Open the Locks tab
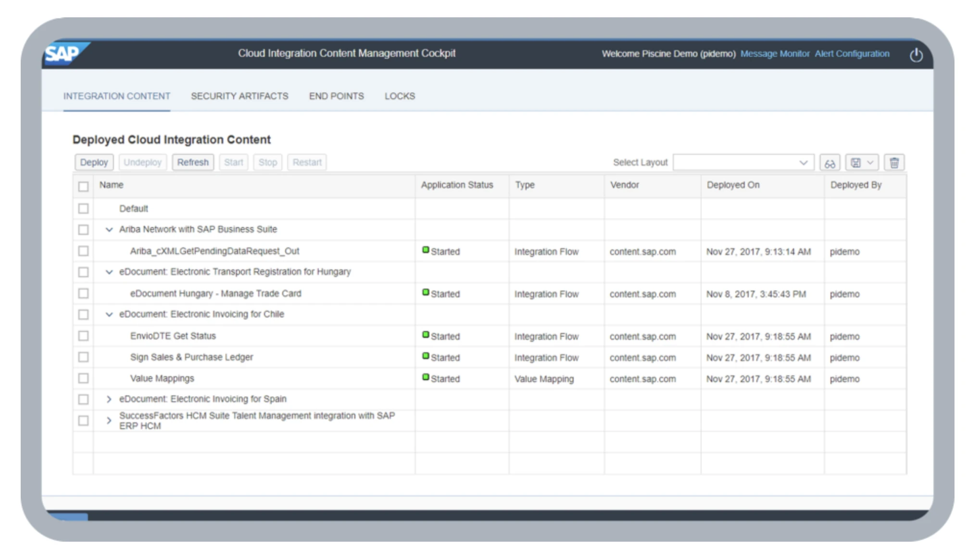The width and height of the screenshot is (980, 559). point(400,96)
